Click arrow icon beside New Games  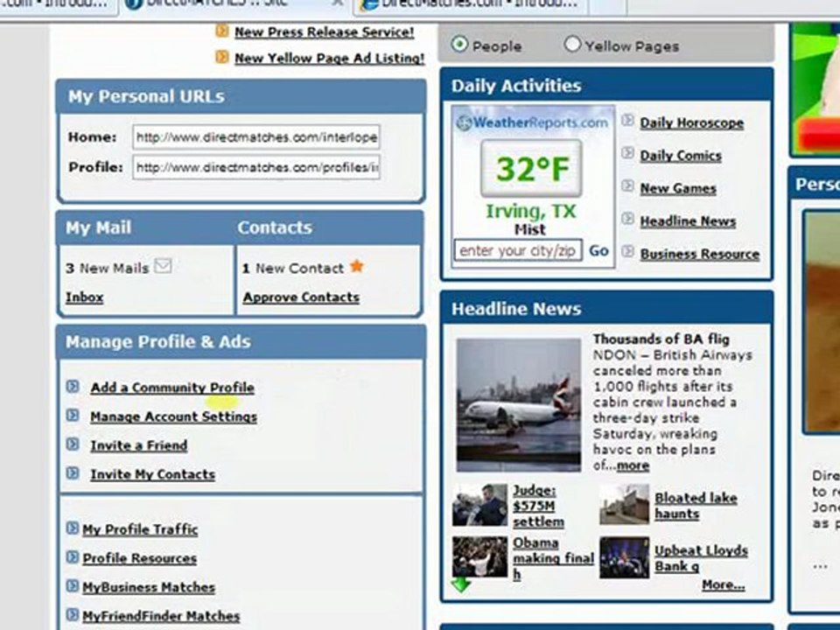(x=628, y=185)
